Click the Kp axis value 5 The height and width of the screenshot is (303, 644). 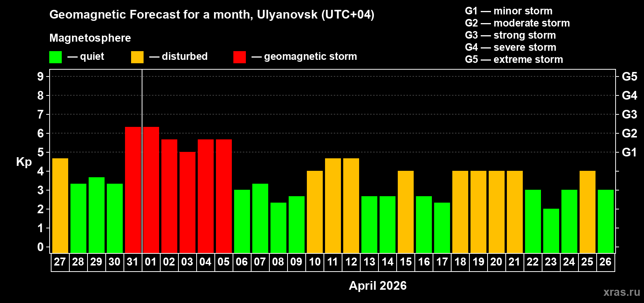[41, 152]
